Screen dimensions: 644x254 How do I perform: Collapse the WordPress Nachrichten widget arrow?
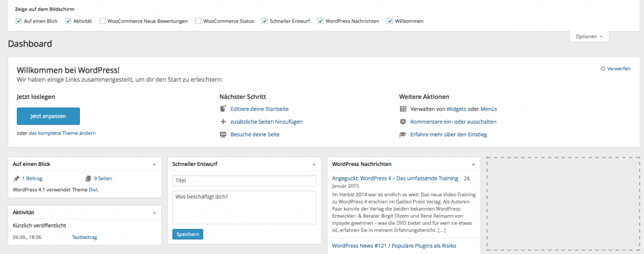473,164
